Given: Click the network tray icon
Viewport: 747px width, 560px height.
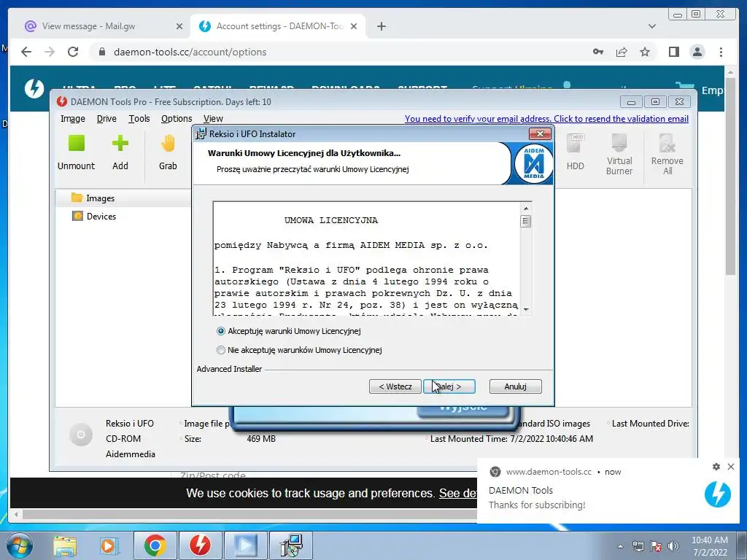Looking at the screenshot, I should pos(638,546).
